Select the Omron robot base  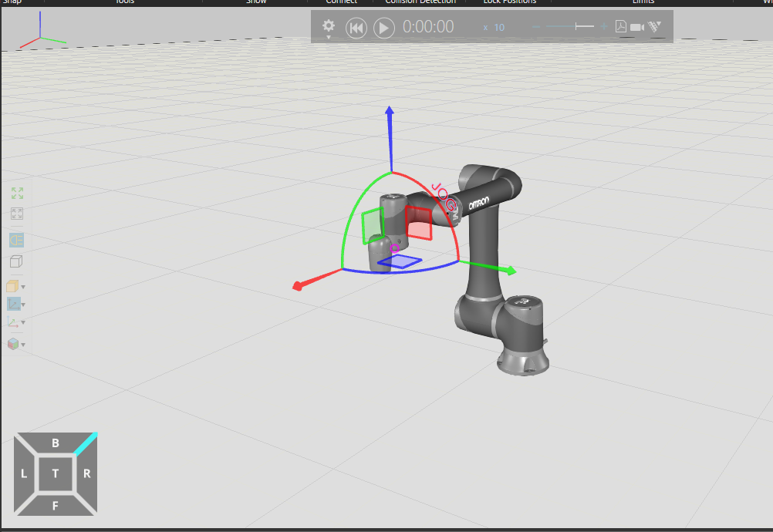[523, 362]
